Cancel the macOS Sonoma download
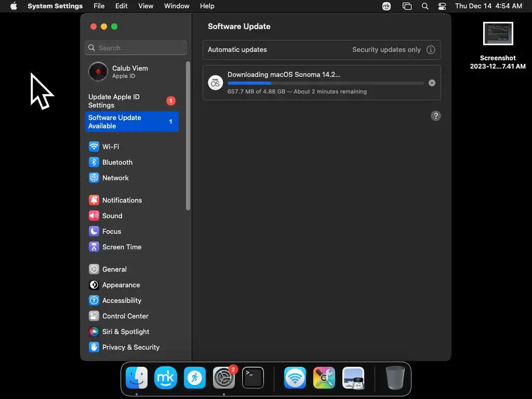Viewport: 532px width, 399px height. [432, 83]
